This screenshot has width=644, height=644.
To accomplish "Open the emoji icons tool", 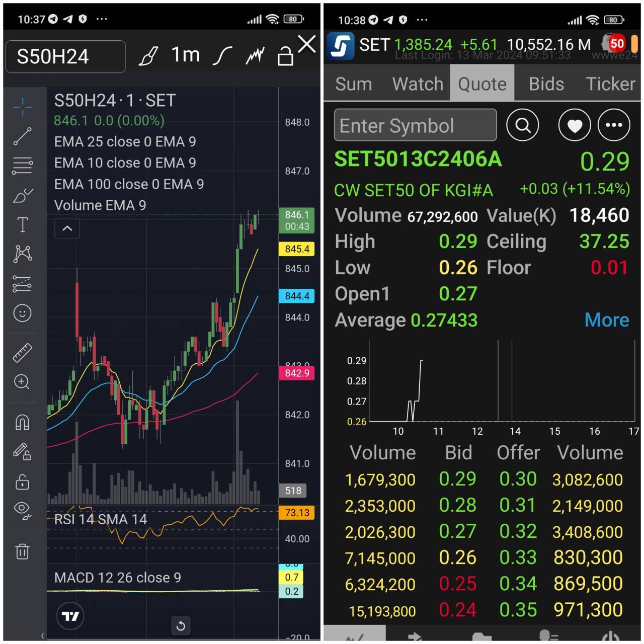I will click(x=23, y=313).
